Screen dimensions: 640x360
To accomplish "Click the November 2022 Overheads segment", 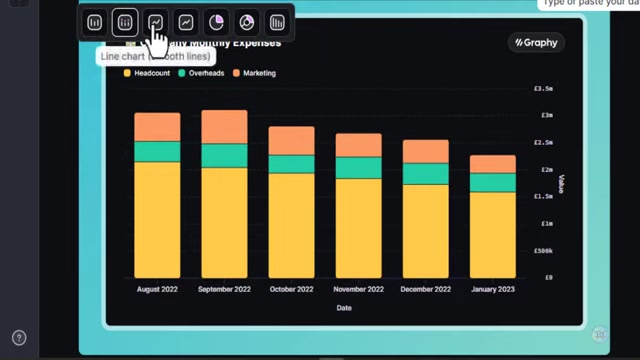I will click(358, 168).
